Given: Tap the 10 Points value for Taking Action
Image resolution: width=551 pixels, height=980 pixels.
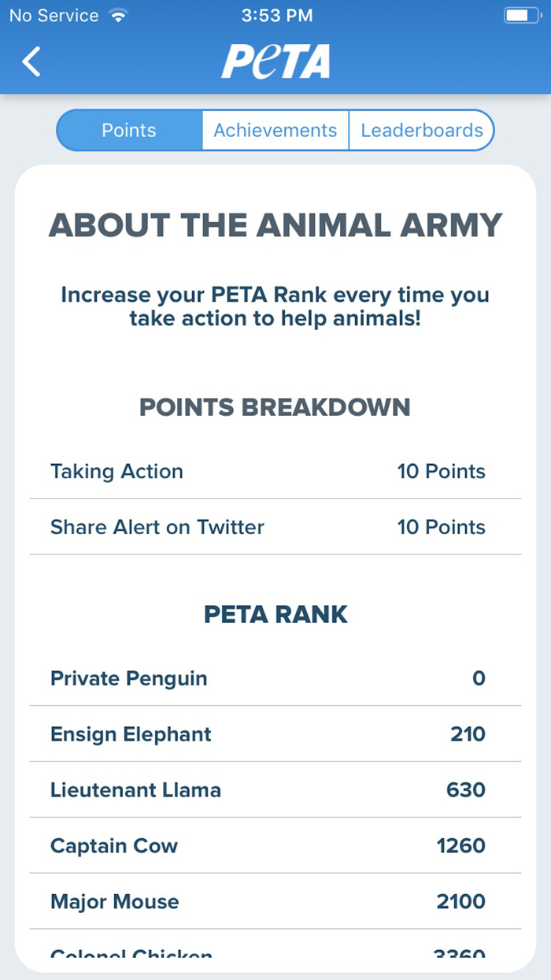Looking at the screenshot, I should (442, 471).
